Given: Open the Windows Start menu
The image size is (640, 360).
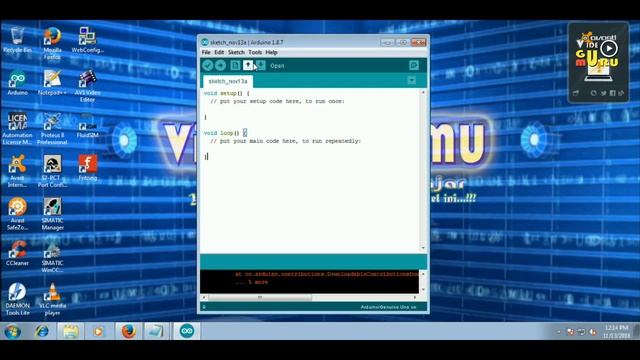Looking at the screenshot, I should pyautogui.click(x=13, y=331).
